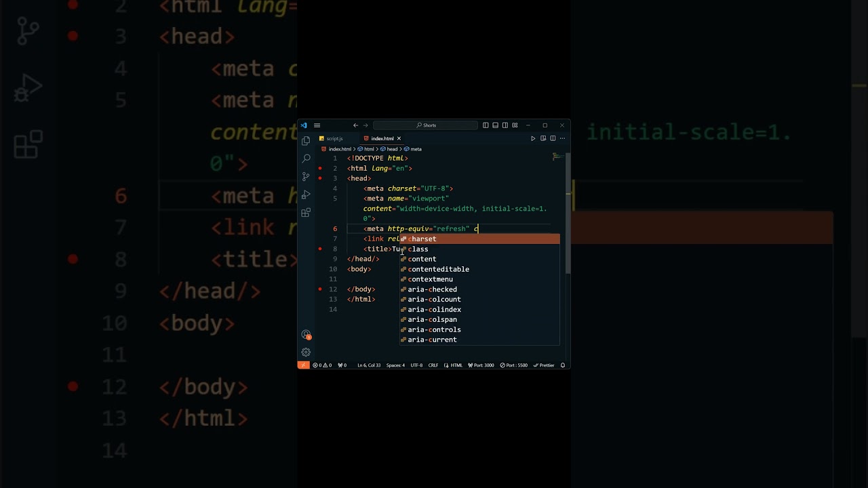Viewport: 868px width, 488px height.
Task: Click the html breadcrumb segment
Action: coord(369,149)
